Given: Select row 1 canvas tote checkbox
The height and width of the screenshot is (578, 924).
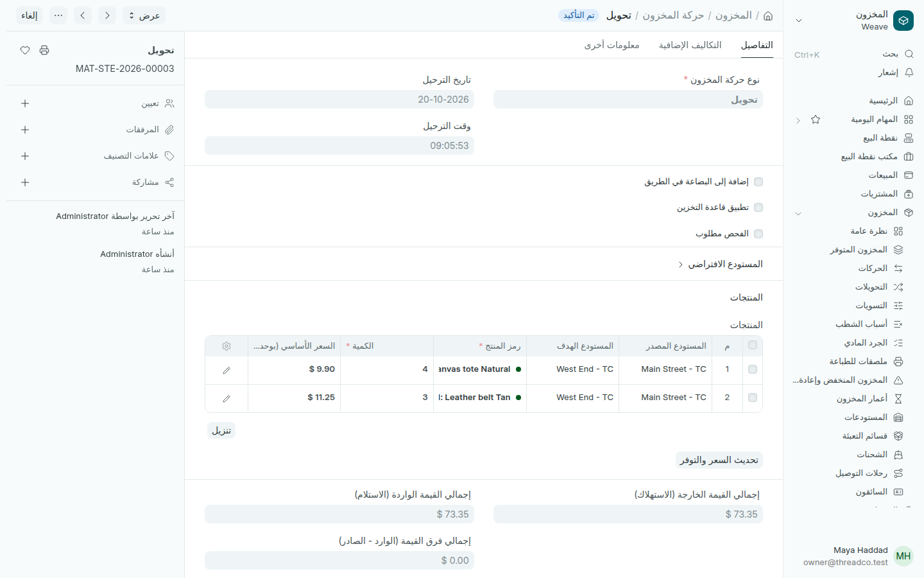Looking at the screenshot, I should pyautogui.click(x=753, y=369).
